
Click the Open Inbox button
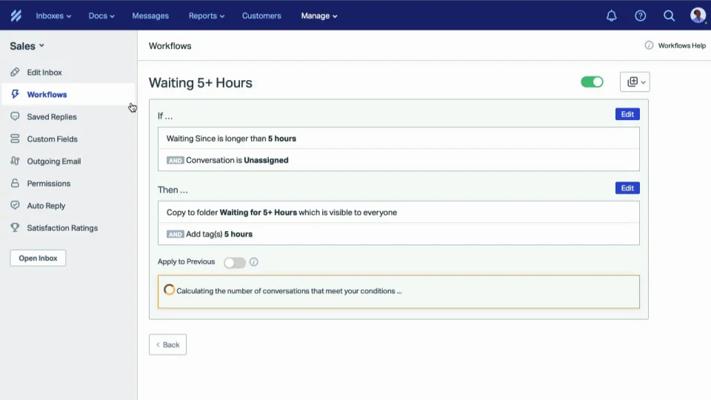(x=38, y=258)
